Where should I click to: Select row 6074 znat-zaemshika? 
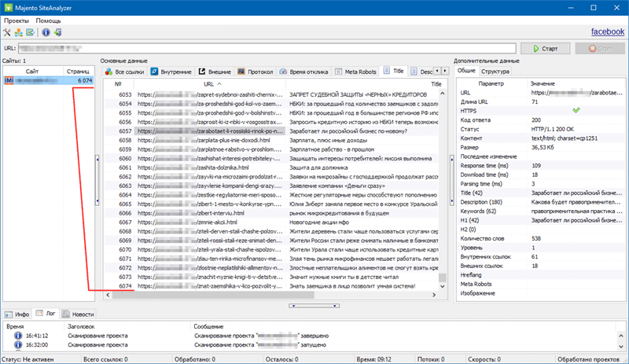coord(270,286)
